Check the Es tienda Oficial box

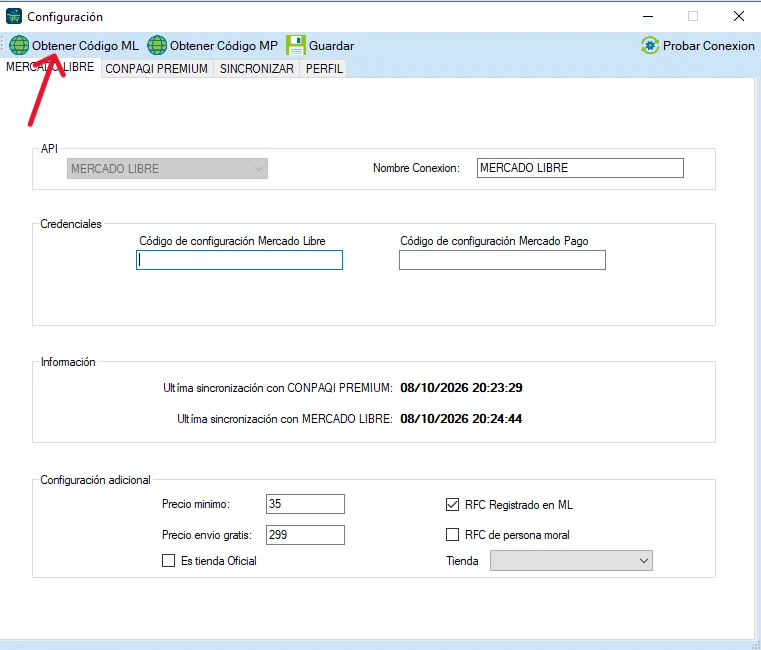[168, 561]
